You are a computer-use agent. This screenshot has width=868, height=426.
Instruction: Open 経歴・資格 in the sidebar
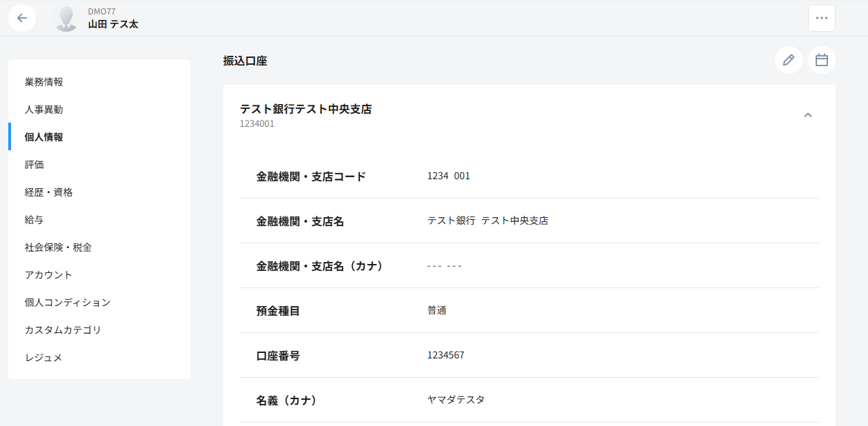coord(49,192)
